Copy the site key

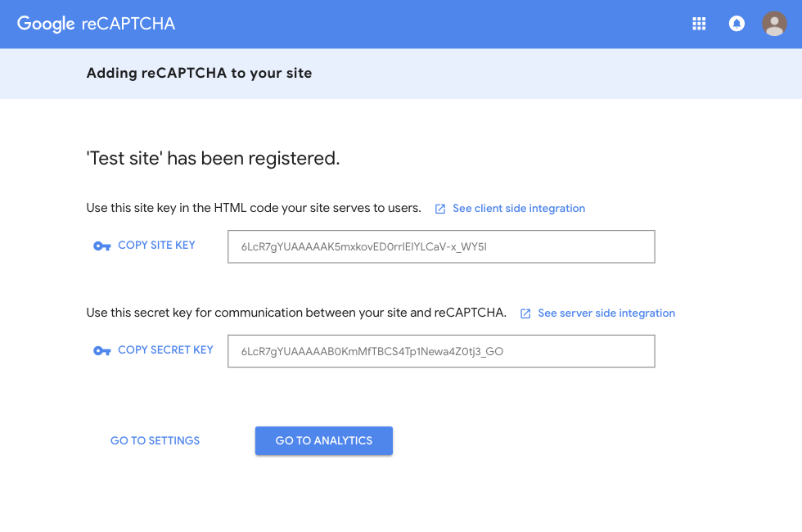point(156,246)
